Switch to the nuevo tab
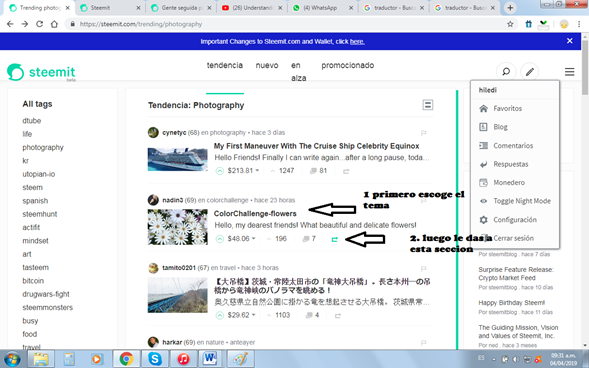The image size is (589, 368). tap(267, 65)
